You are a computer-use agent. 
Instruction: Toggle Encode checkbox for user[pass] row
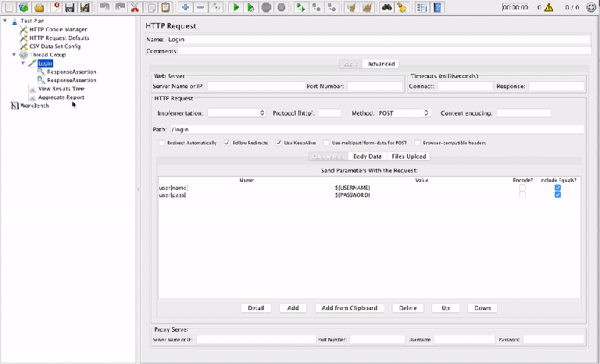523,194
